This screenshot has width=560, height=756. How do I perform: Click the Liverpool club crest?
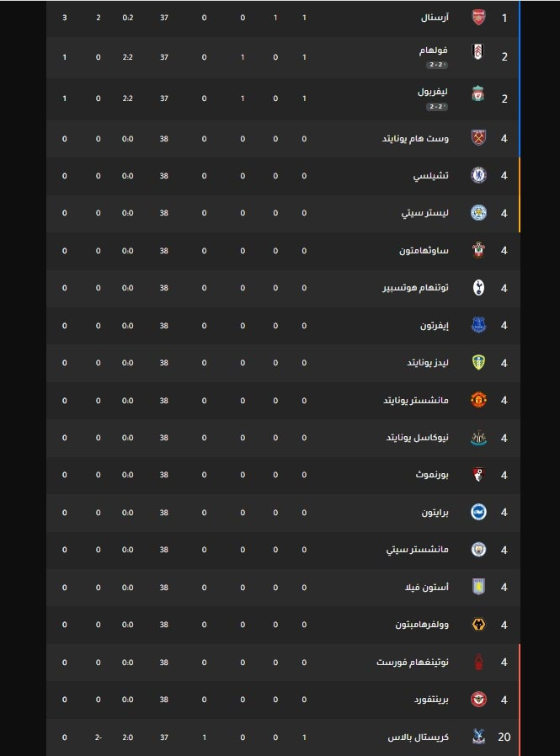478,93
